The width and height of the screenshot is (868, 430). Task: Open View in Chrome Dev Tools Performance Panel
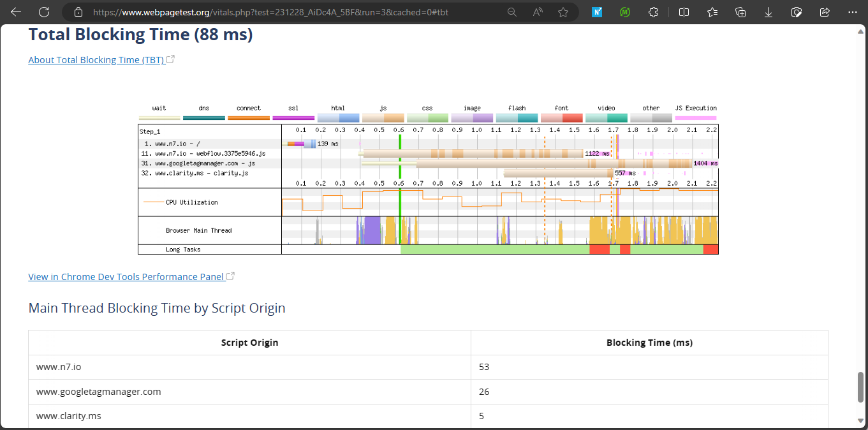click(x=126, y=277)
